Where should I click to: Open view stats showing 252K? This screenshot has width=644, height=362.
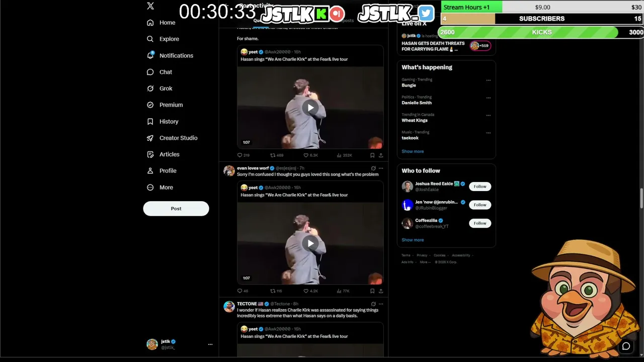tap(344, 155)
